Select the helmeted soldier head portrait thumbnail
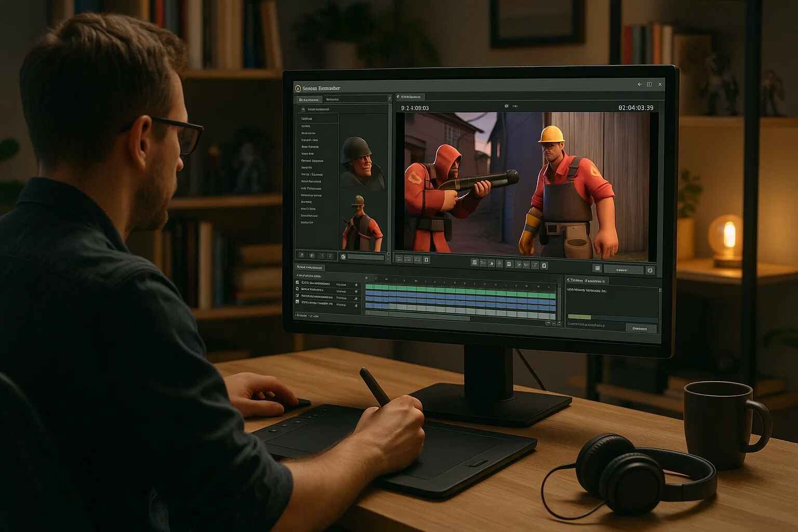Screen dimensions: 798x532 (362, 162)
